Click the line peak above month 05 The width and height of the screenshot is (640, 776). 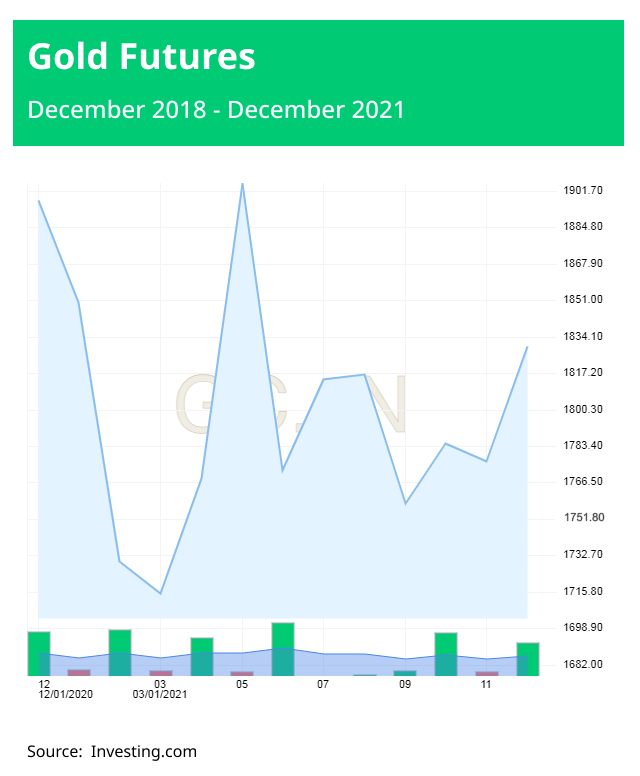pos(242,184)
